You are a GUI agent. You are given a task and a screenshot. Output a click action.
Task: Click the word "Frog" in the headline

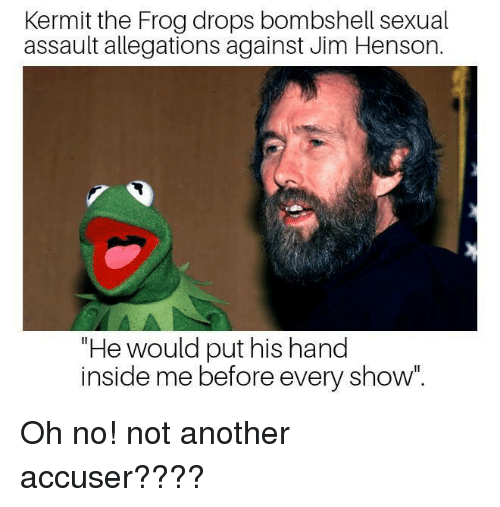tap(161, 22)
